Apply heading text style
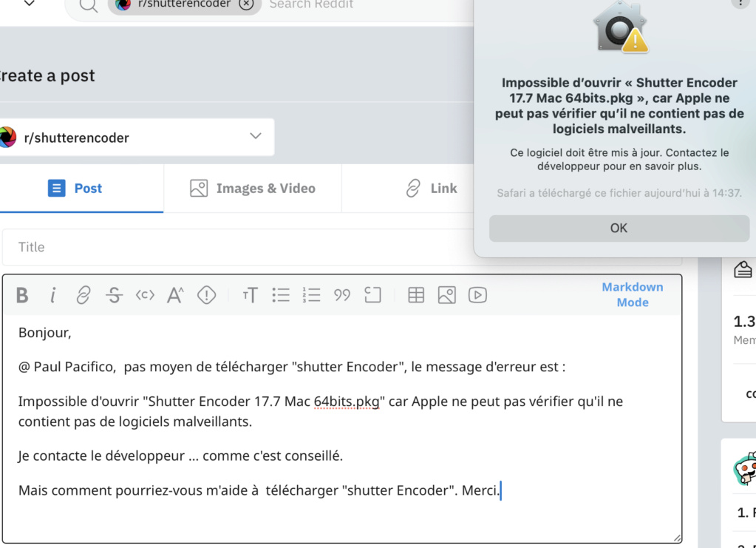756x548 pixels. (x=251, y=295)
